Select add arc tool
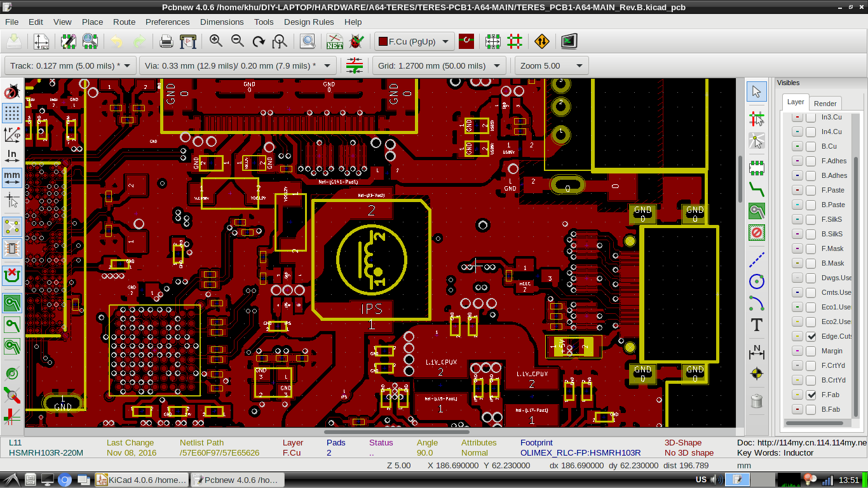Screen dimensions: 868x488 point(756,302)
